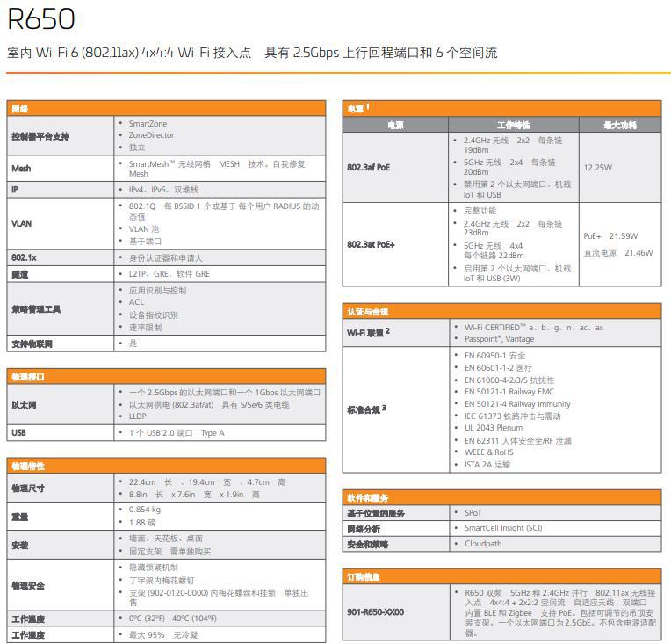The height and width of the screenshot is (644, 671).
Task: Click the 网络分析 row label
Action: click(x=364, y=529)
